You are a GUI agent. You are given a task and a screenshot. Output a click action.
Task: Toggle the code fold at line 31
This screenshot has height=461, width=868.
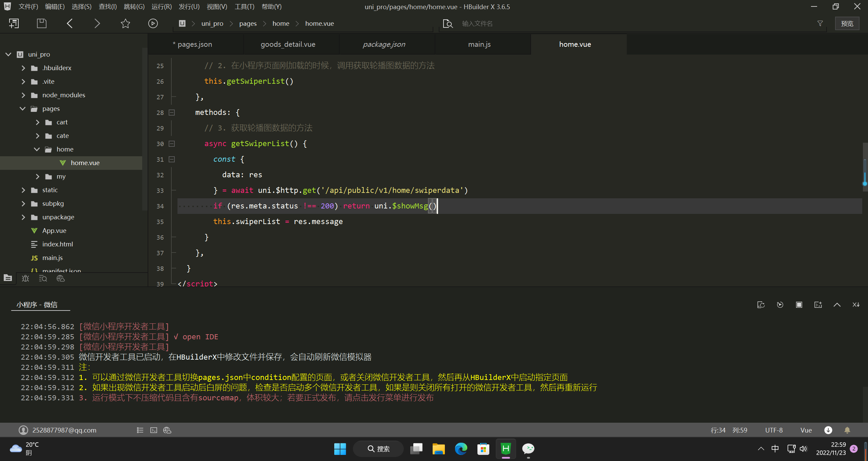click(x=172, y=159)
